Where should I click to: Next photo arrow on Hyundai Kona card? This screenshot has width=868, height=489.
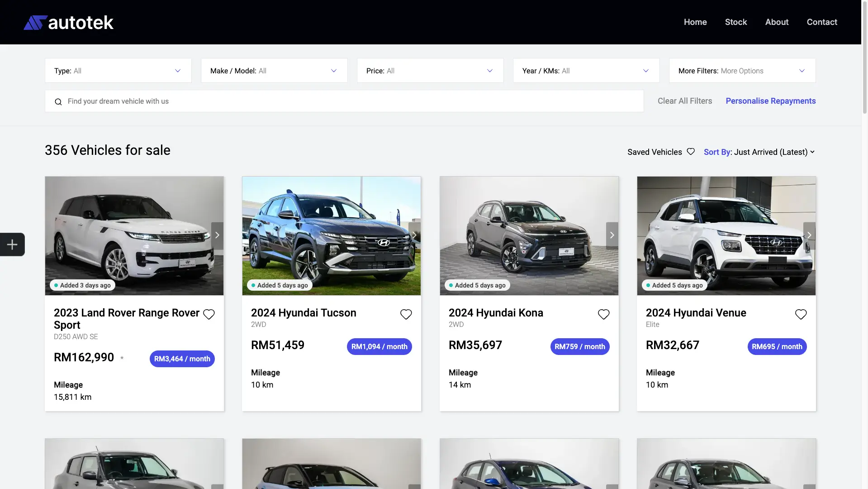[x=612, y=235]
